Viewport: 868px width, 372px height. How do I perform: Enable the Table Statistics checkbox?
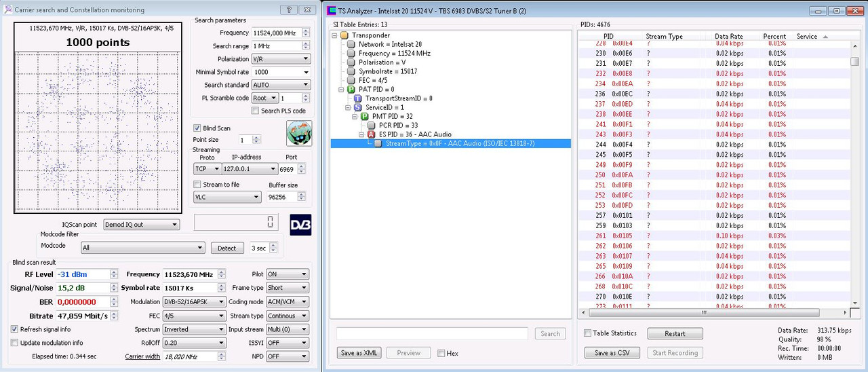[x=587, y=333]
